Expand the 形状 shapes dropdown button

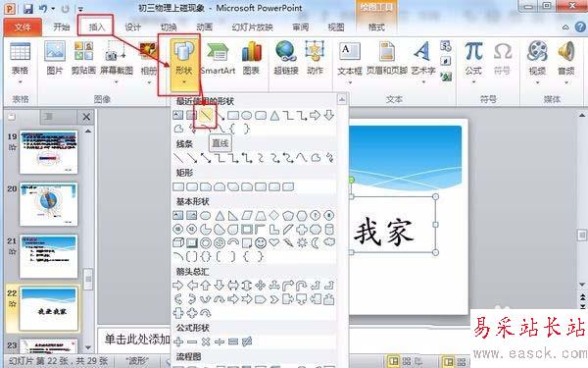184,81
